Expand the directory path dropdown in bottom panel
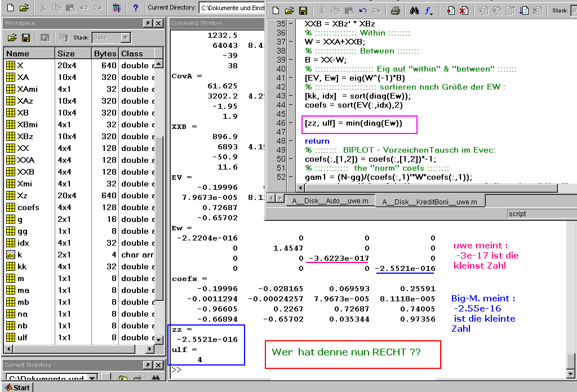 (93, 378)
